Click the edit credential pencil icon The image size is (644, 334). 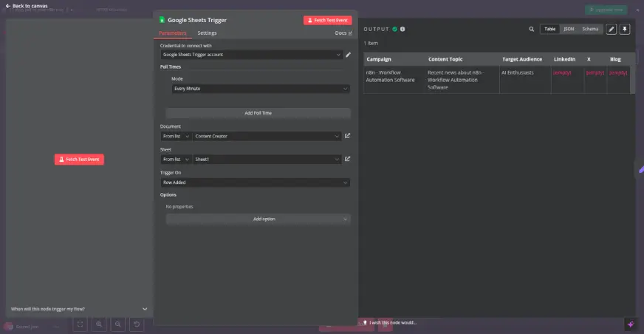[348, 55]
